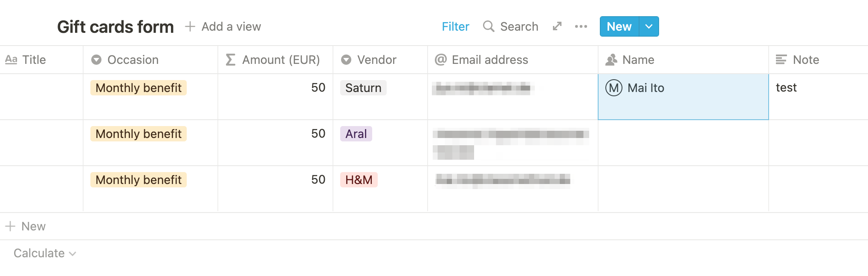Open the expand full-page arrows icon
This screenshot has width=868, height=276.
point(557,26)
